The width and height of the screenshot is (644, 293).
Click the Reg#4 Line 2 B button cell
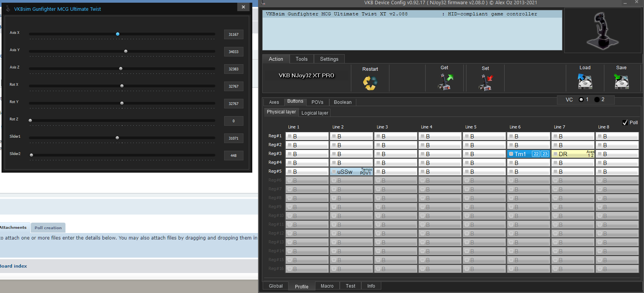click(351, 163)
